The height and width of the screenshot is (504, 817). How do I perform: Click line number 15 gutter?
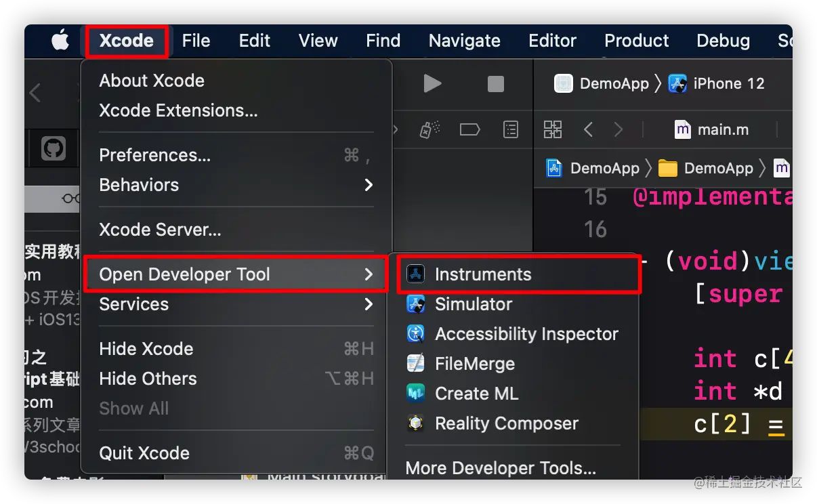pyautogui.click(x=595, y=197)
